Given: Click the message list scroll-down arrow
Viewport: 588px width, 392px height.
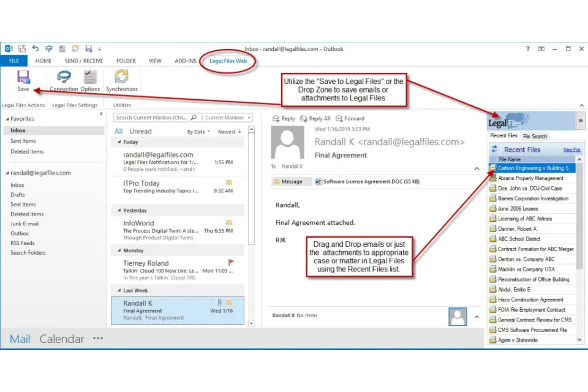Looking at the screenshot, I should click(251, 323).
